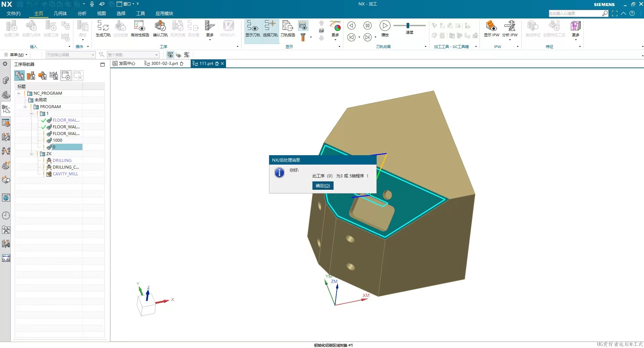Collapse the PROGRAM tree node
644x348 pixels.
25,107
